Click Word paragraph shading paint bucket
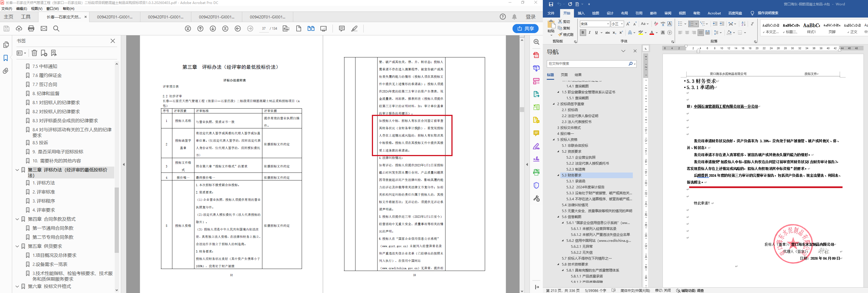Image resolution: width=868 pixels, height=293 pixels. 729,32
